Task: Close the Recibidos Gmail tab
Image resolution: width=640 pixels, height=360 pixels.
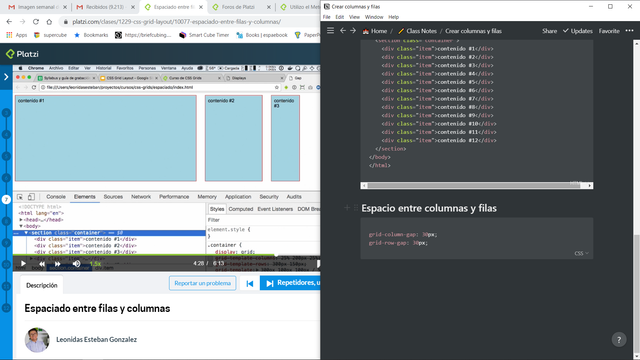Action: (133, 7)
